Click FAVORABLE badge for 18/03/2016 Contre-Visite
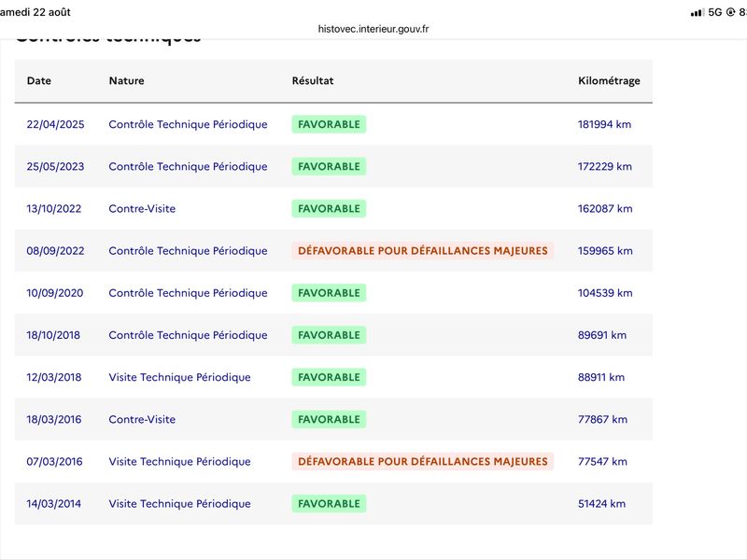747x560 pixels. click(x=329, y=419)
